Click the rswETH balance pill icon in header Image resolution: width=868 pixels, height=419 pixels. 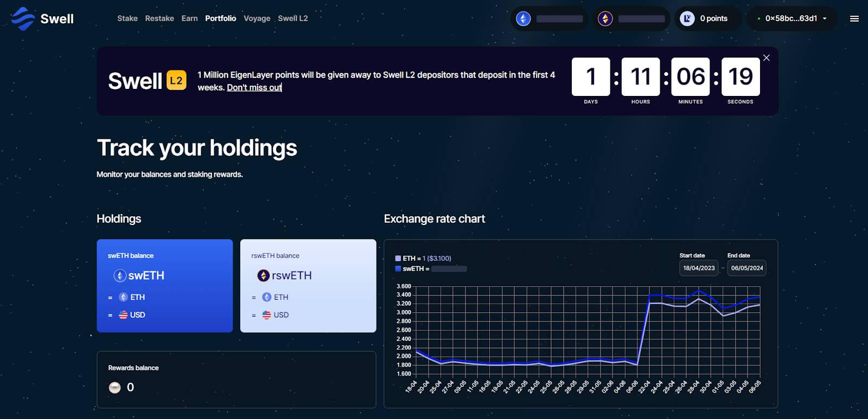[605, 18]
